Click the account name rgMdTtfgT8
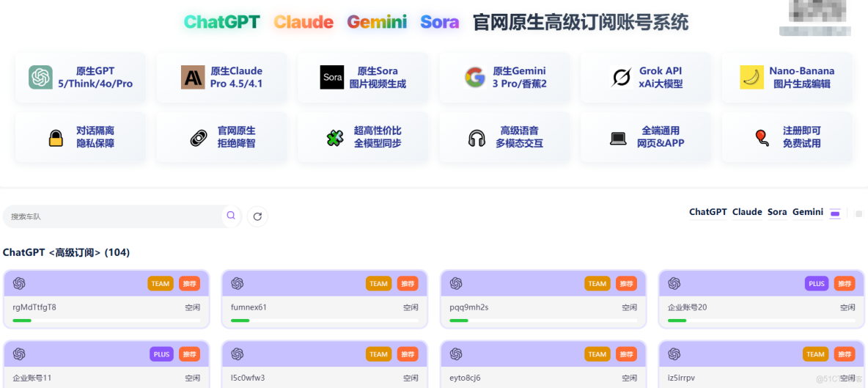868x388 pixels. tap(34, 307)
